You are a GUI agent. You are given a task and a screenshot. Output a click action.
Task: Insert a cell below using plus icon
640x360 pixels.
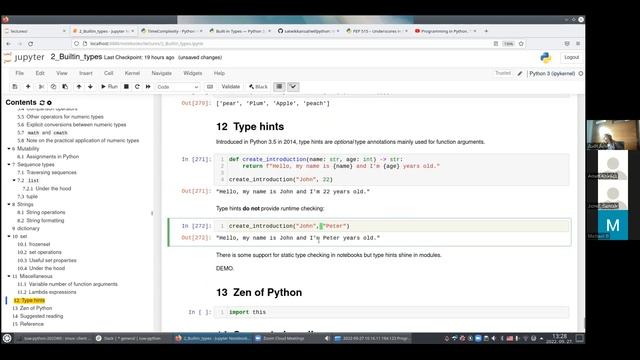coord(28,87)
